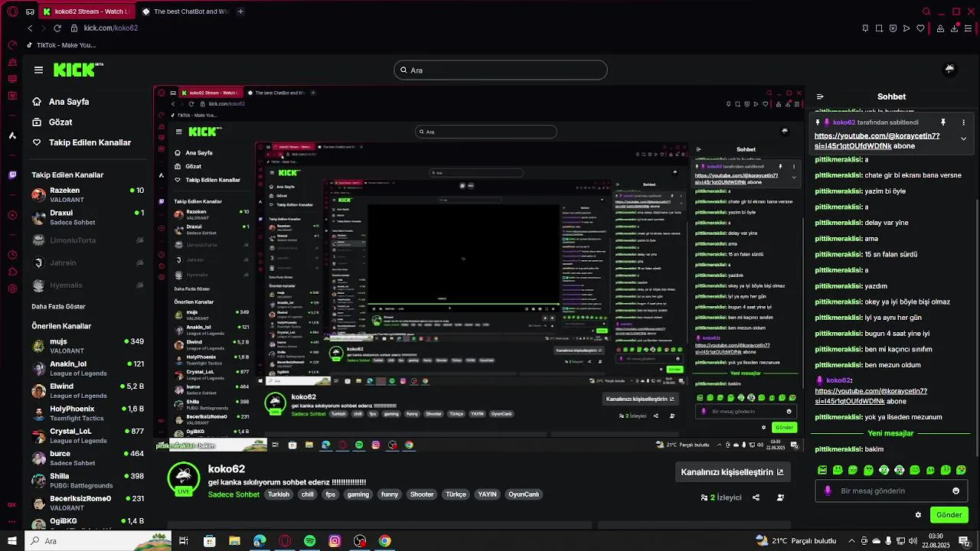Open the profile avatar in Kick header
This screenshot has height=551, width=980.
pyautogui.click(x=949, y=70)
